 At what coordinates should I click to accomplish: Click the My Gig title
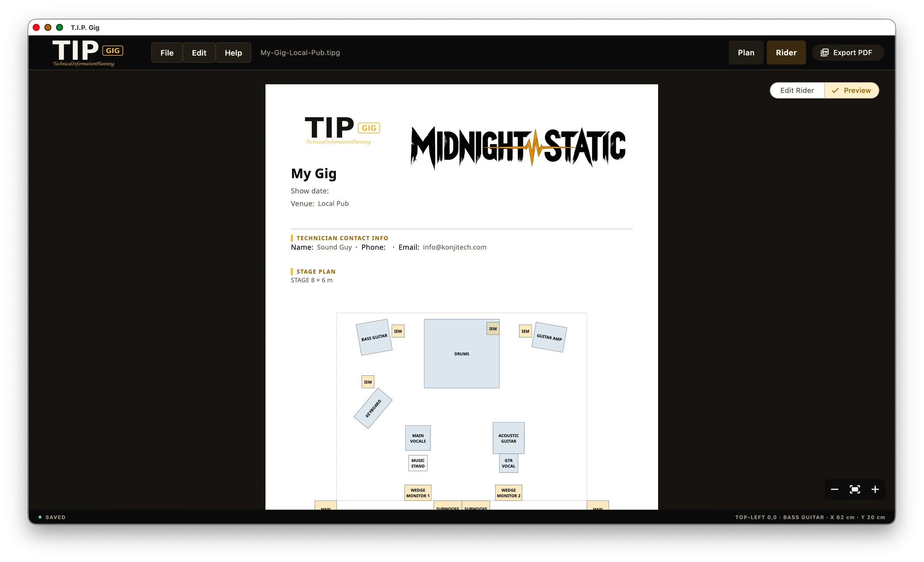(x=314, y=174)
